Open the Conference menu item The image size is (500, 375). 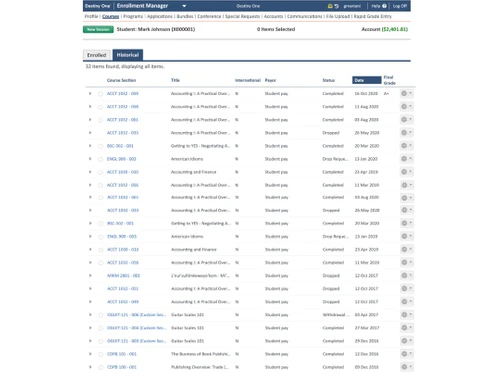tap(209, 16)
